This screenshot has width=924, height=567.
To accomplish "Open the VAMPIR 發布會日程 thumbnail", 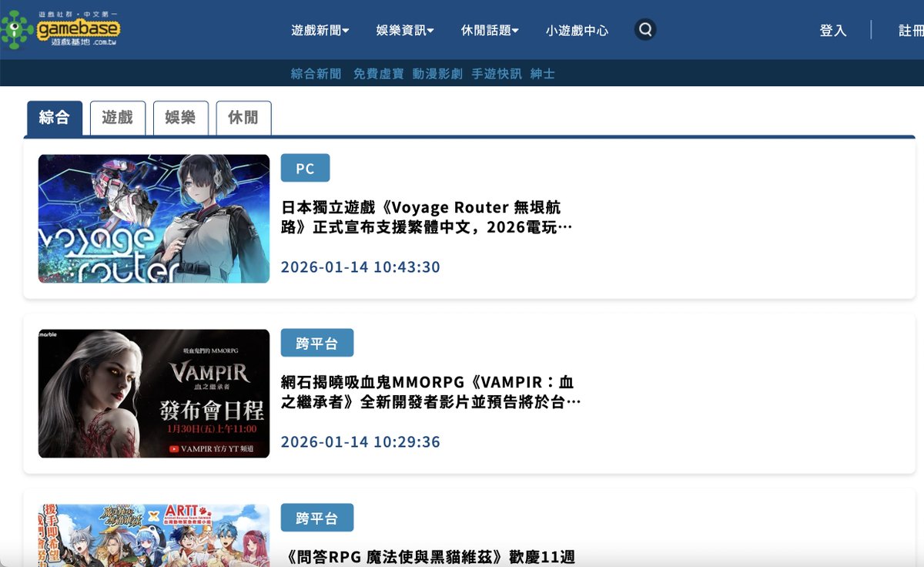I will tap(154, 394).
